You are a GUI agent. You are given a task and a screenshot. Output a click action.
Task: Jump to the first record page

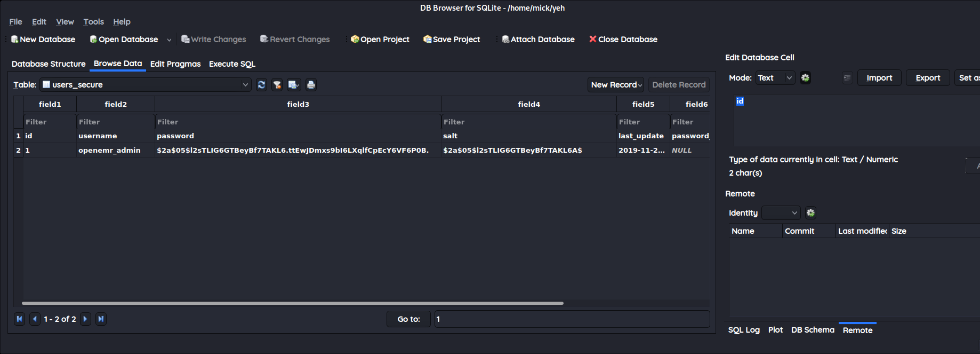click(19, 319)
